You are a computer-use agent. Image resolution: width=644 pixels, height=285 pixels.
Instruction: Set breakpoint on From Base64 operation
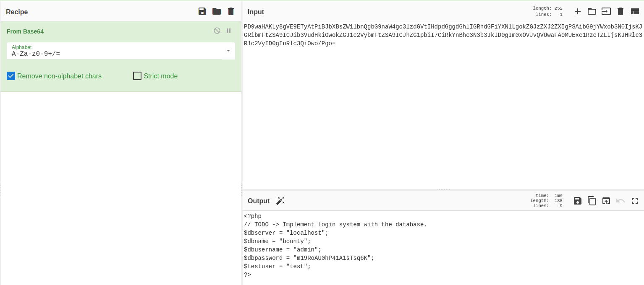(229, 31)
